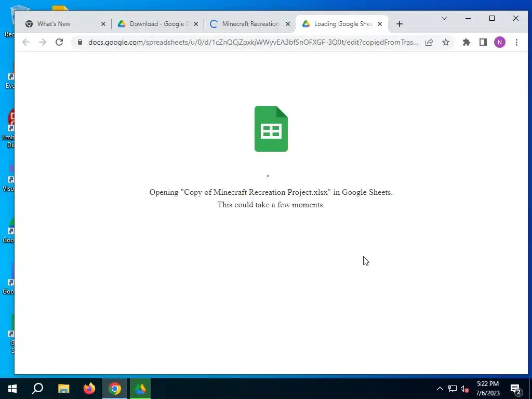Bookmark this page with star icon

(x=446, y=42)
